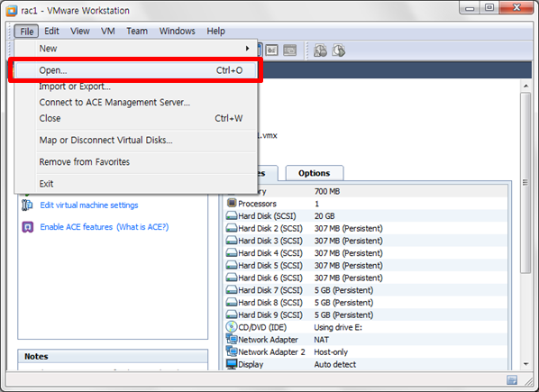Select the 20 GB hard disk value
The image size is (539, 392).
[324, 216]
